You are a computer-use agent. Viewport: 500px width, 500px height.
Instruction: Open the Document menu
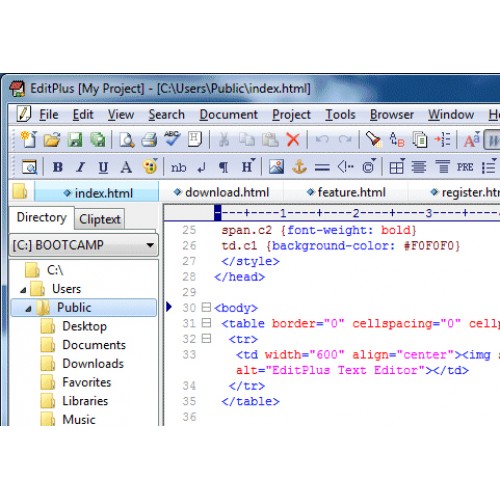point(228,115)
